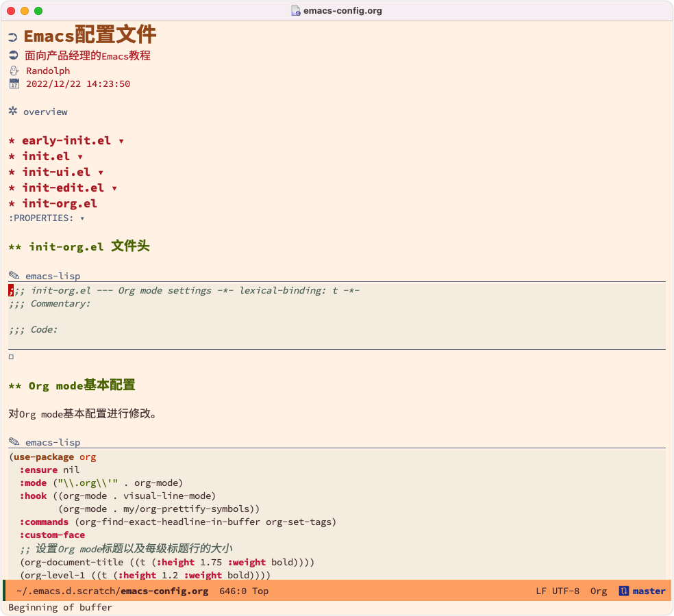Viewport: 674px width, 616px height.
Task: Click the git branch icon beside master
Action: tap(623, 591)
